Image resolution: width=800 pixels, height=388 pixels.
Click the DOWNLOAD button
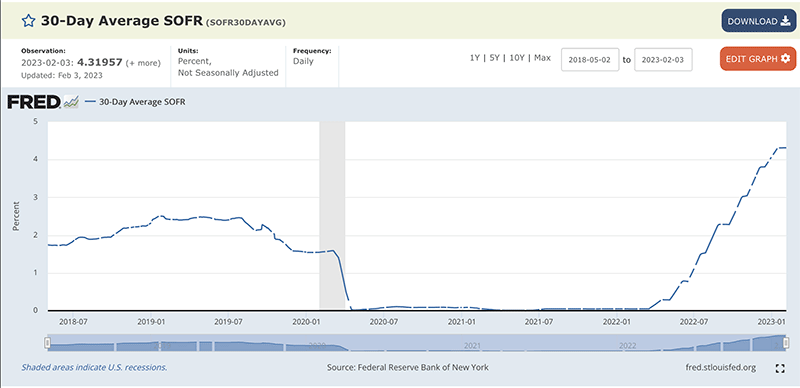(x=758, y=21)
